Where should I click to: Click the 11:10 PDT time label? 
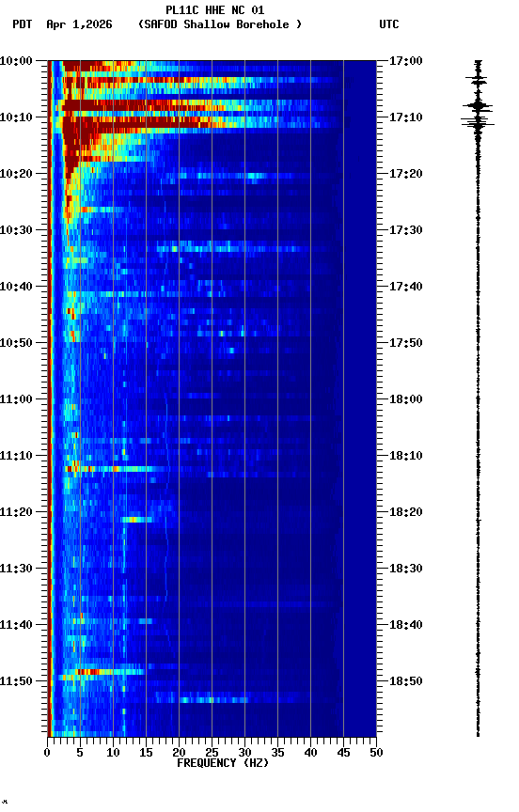(16, 456)
